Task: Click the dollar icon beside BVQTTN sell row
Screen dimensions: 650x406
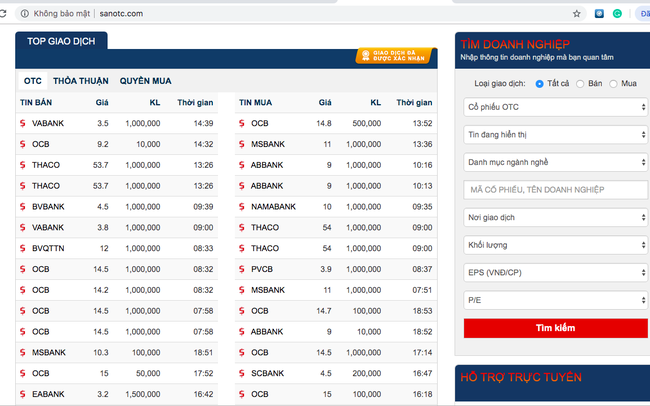Action: click(22, 248)
